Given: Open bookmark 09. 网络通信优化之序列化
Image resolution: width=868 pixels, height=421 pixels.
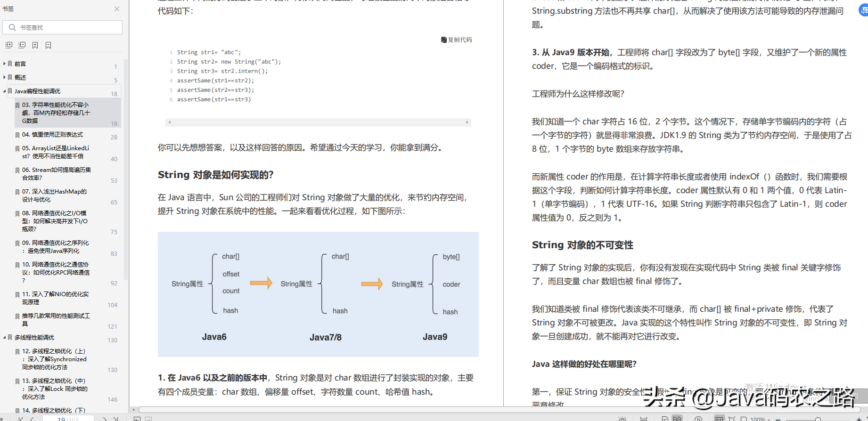Looking at the screenshot, I should coord(55,247).
